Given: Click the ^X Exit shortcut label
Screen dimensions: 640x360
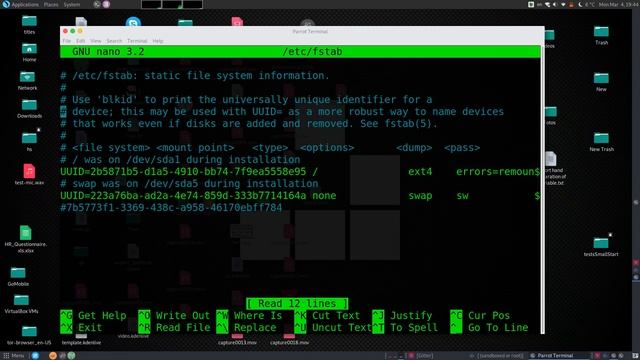Looking at the screenshot, I should (x=81, y=328).
